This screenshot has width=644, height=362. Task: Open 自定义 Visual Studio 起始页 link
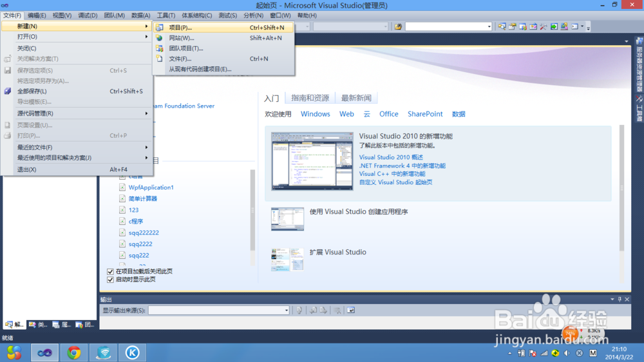pyautogui.click(x=395, y=182)
